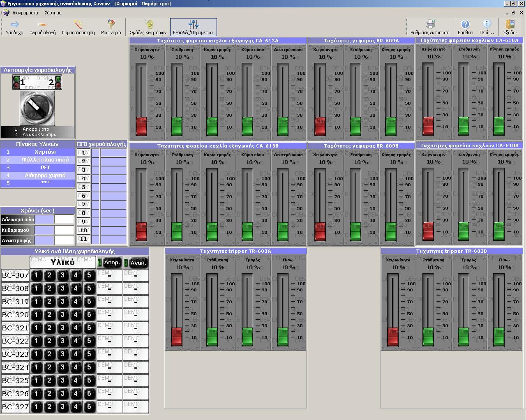Click the red Χειροκίνητο slider handle for CA-613A
This screenshot has width=526, height=420.
tap(141, 126)
